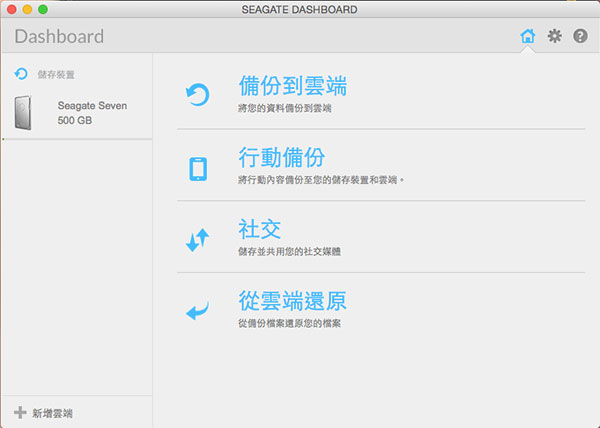Viewport: 600px width, 428px height.
Task: Click the plus icon to add cloud
Action: click(x=20, y=412)
